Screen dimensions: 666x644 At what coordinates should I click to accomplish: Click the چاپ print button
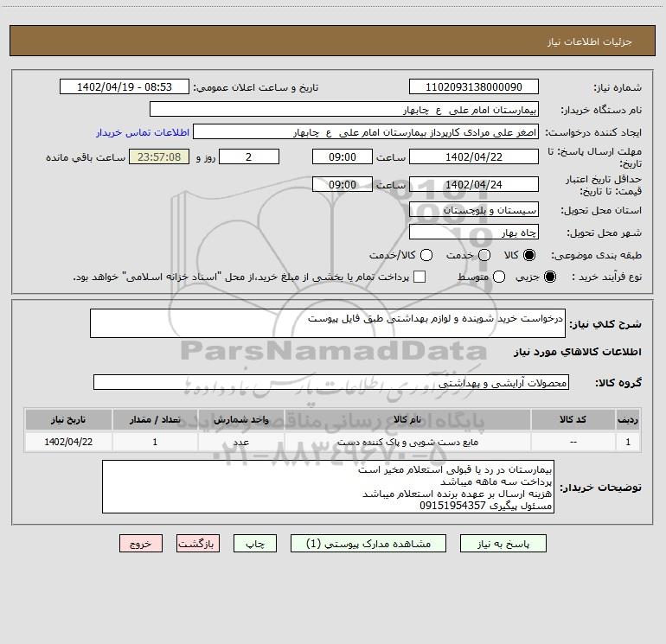click(255, 544)
